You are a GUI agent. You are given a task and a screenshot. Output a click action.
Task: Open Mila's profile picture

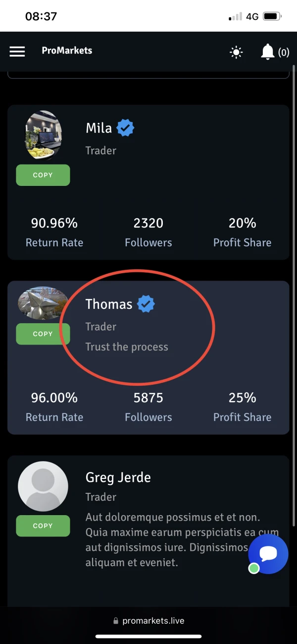click(43, 135)
